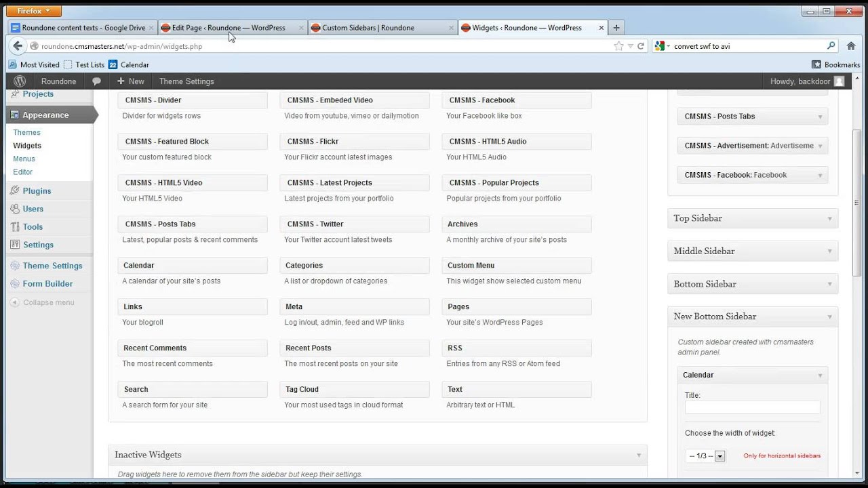The image size is (868, 488).
Task: Click the Google search engine icon
Action: [660, 46]
